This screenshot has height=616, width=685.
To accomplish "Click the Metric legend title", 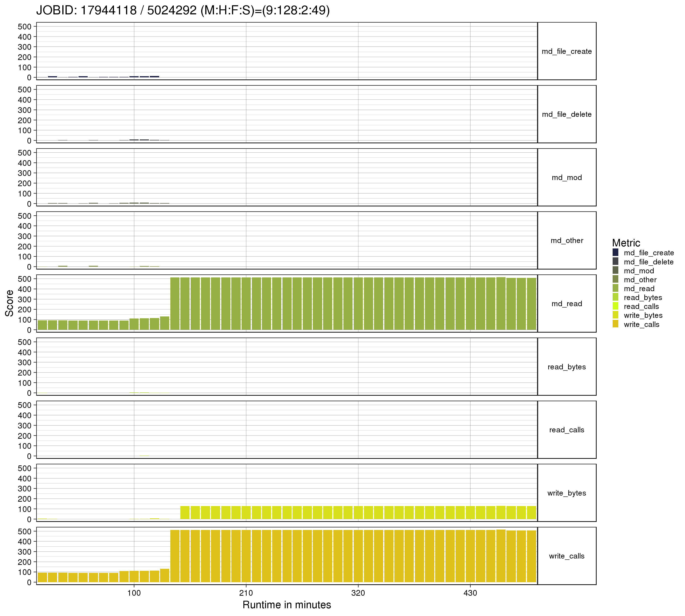I will (626, 243).
